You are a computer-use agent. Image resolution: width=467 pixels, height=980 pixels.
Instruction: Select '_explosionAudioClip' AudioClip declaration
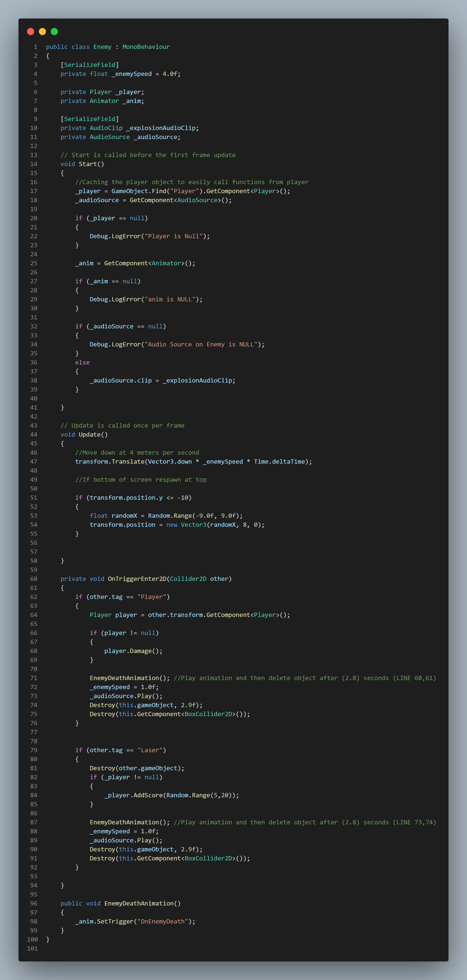pyautogui.click(x=130, y=128)
